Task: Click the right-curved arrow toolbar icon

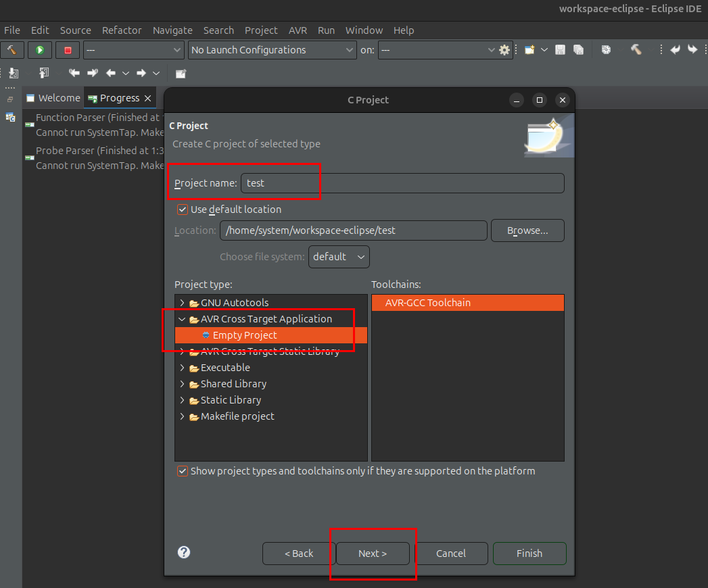Action: coord(692,49)
